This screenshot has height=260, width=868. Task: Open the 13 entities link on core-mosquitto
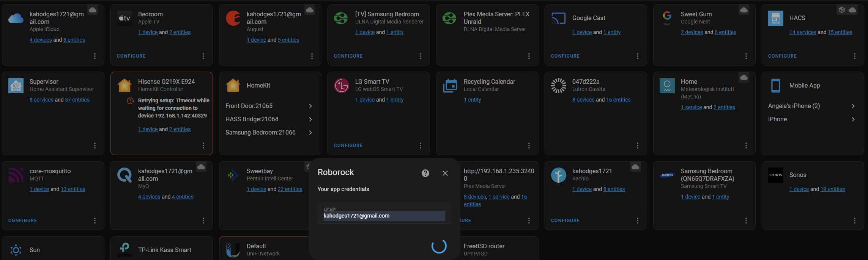pyautogui.click(x=73, y=189)
